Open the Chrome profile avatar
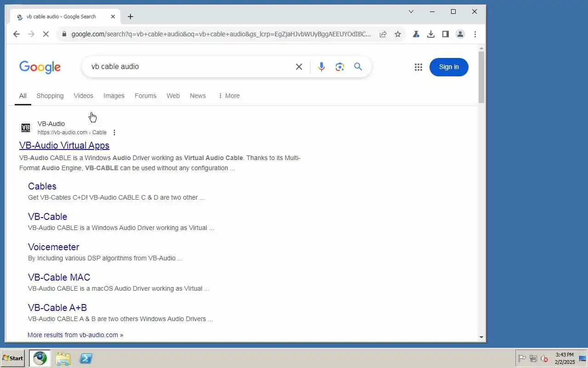This screenshot has width=588, height=368. (x=460, y=34)
